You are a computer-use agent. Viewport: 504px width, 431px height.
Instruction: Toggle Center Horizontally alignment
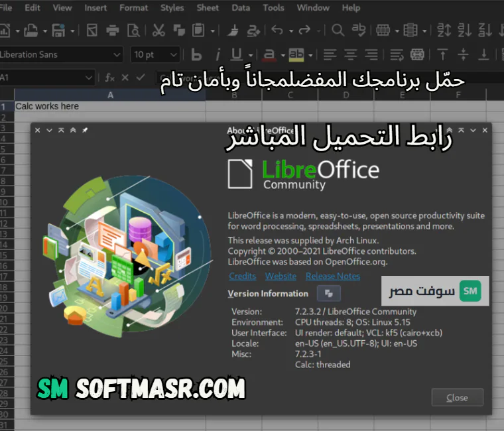pos(351,55)
